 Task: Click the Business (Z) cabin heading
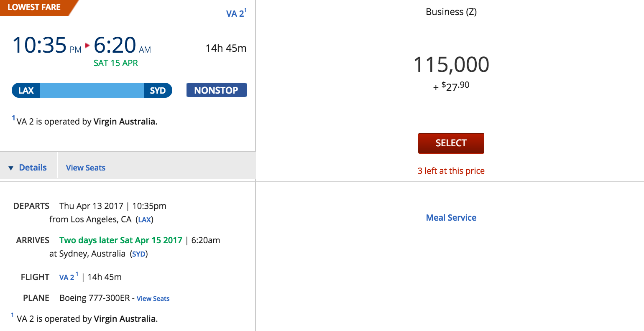pyautogui.click(x=451, y=12)
